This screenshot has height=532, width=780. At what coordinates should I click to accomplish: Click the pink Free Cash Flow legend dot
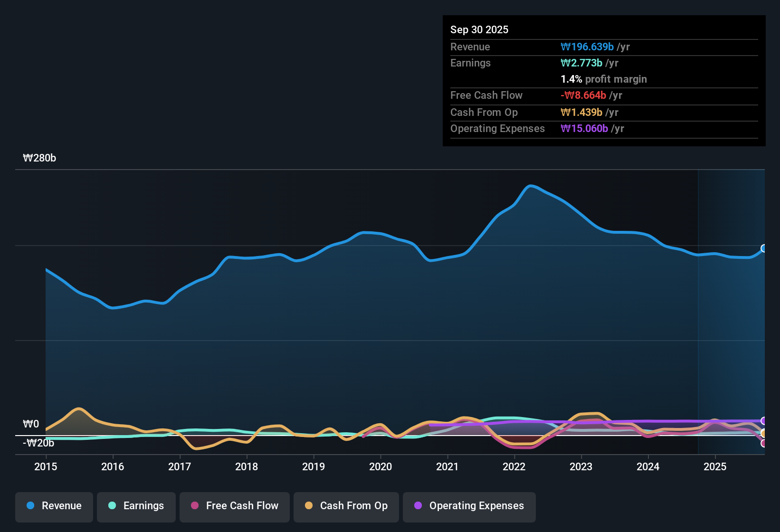coord(194,506)
